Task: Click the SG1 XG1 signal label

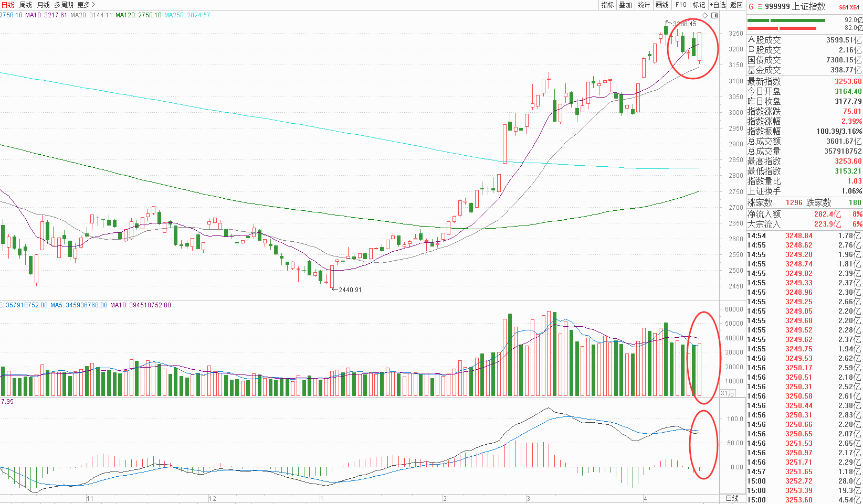Action: (x=849, y=7)
